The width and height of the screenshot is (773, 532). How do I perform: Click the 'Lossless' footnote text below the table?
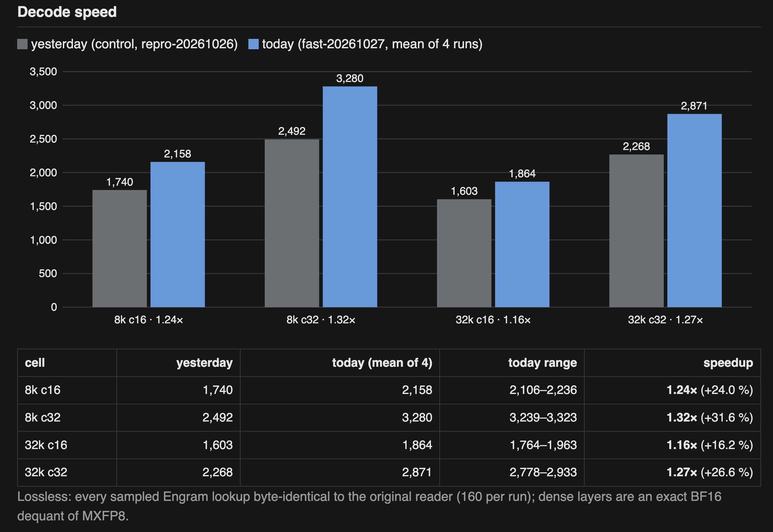(x=369, y=506)
